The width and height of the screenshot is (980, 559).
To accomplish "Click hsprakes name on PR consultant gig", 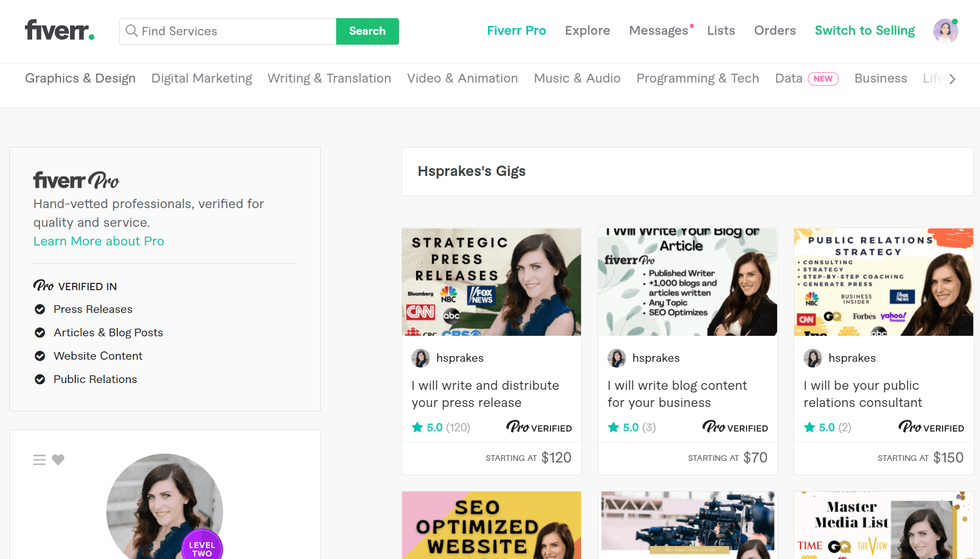I will point(852,358).
